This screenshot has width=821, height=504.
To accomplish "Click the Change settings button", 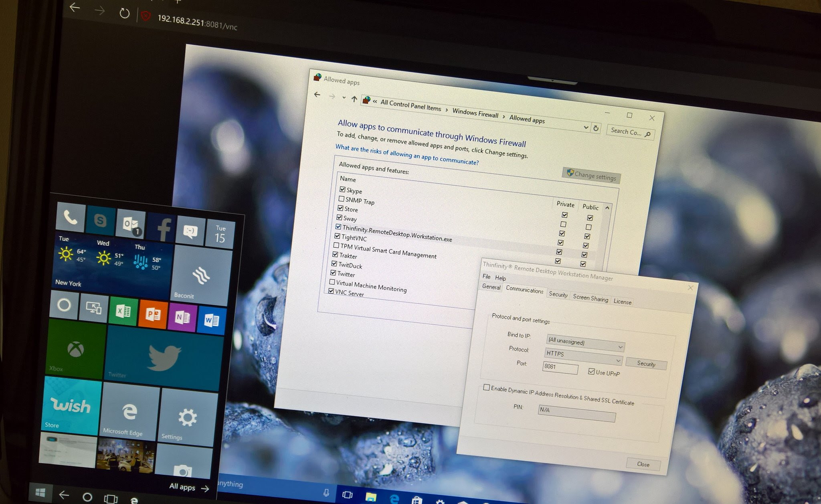I will coord(591,175).
